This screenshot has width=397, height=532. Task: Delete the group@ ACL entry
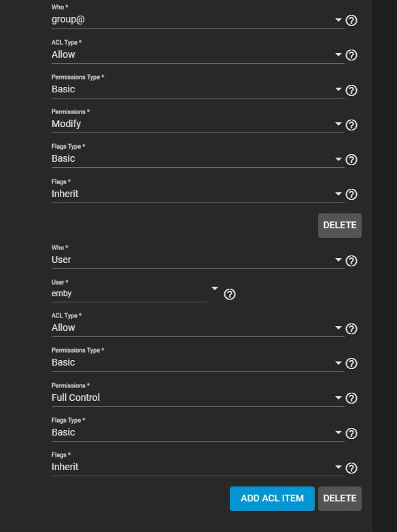(x=340, y=226)
